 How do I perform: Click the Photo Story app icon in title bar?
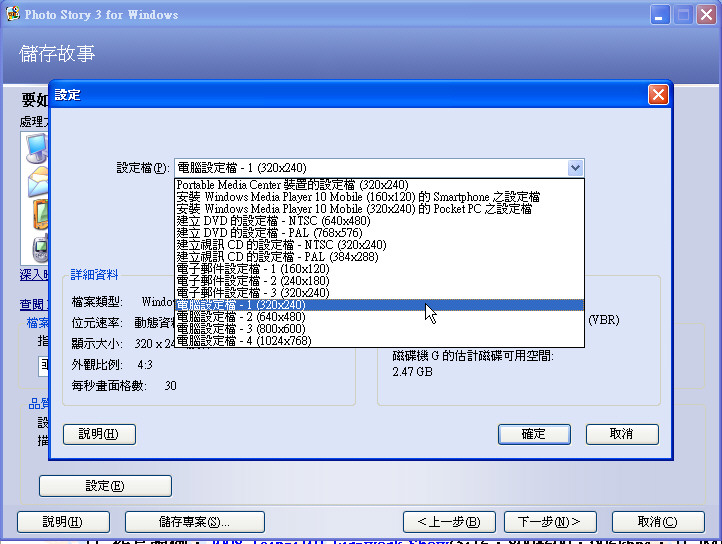(x=13, y=15)
